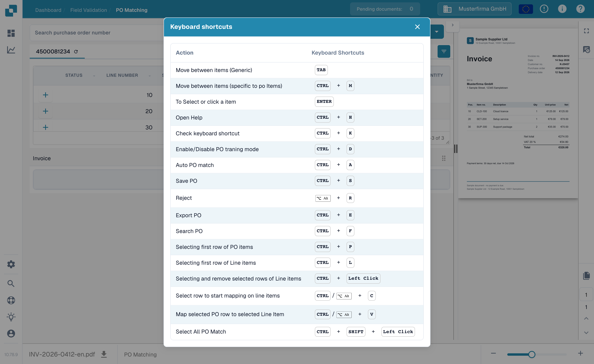This screenshot has height=364, width=594.
Task: Click the lightbulb ideas icon
Action: [x=11, y=317]
